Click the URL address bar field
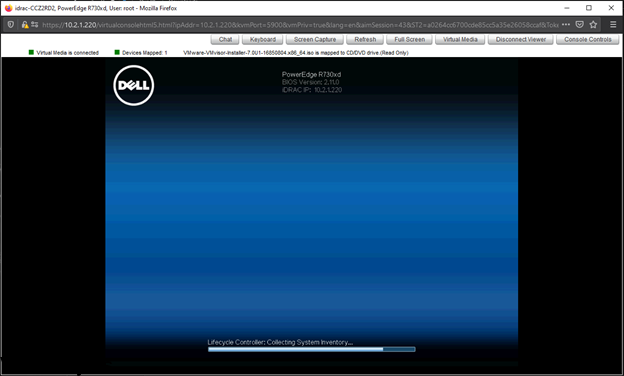This screenshot has height=376, width=624. 300,25
